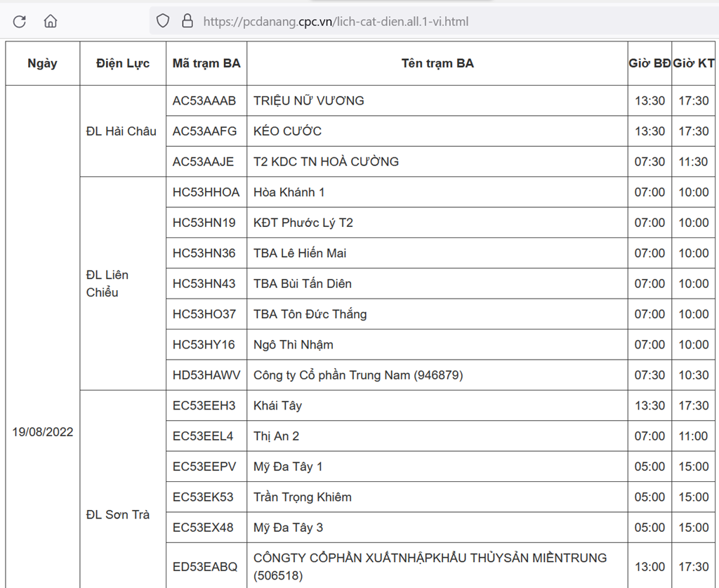The image size is (719, 588).
Task: Select start time 13:30 in Khái Tây row
Action: point(649,405)
